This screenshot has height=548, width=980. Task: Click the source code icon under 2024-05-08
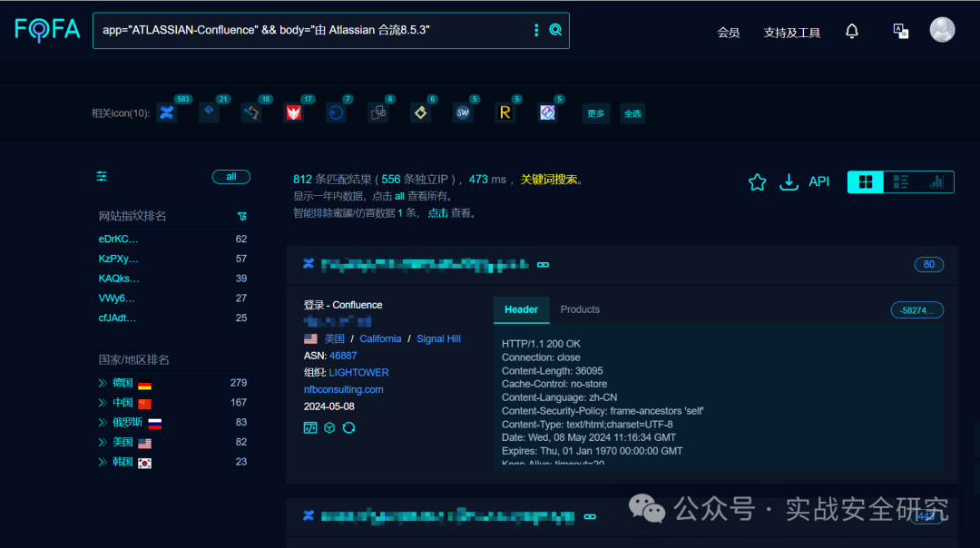(x=310, y=427)
